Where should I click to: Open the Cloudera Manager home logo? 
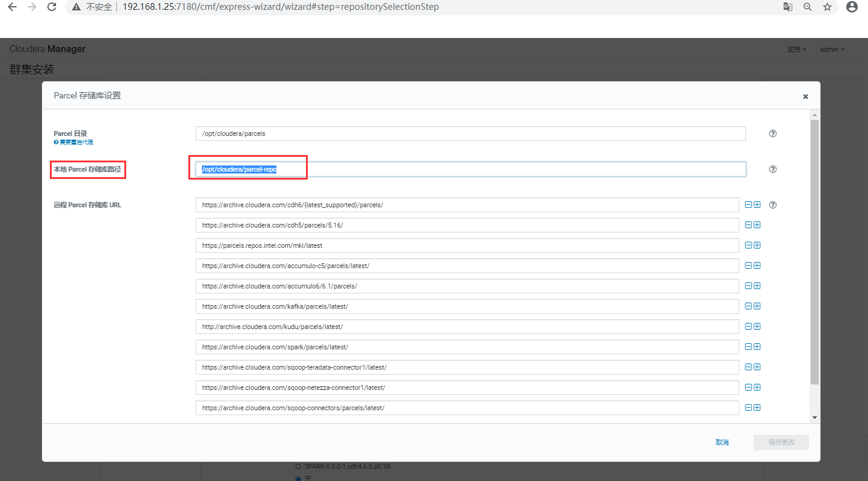pos(47,49)
